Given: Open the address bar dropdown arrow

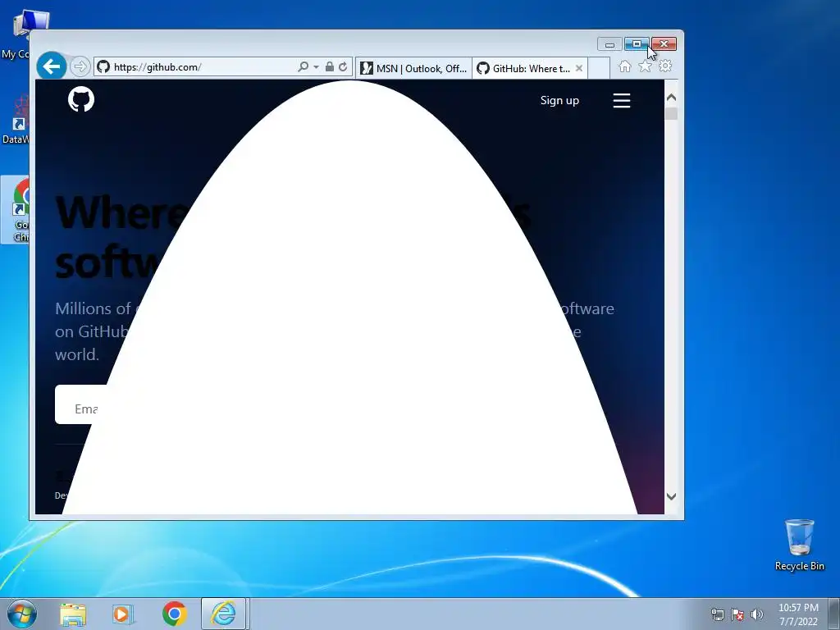Looking at the screenshot, I should (x=316, y=67).
